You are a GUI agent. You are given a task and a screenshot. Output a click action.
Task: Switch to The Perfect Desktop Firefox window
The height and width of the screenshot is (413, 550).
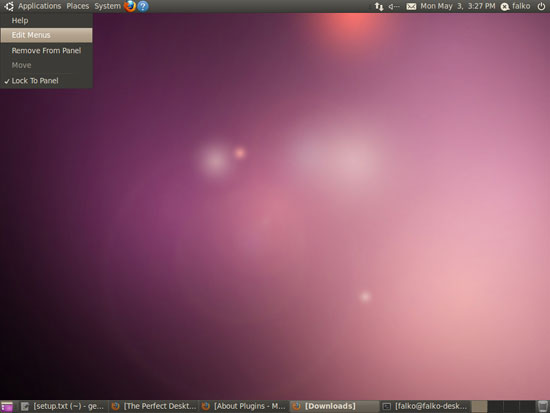154,406
